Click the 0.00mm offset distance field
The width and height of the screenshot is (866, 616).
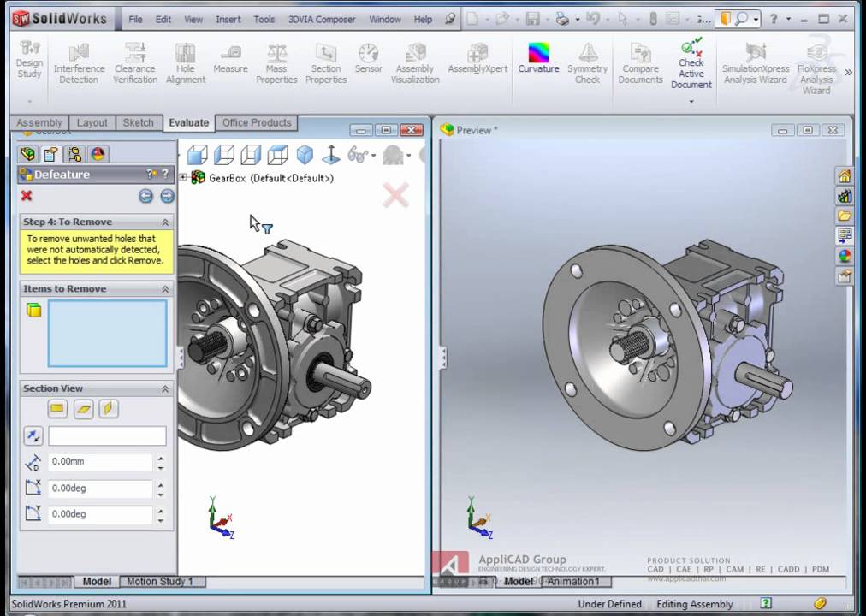tap(100, 461)
